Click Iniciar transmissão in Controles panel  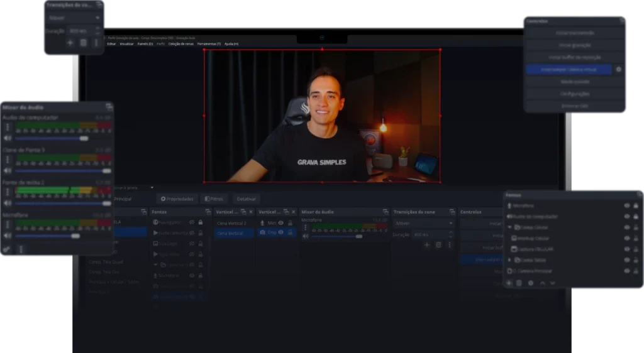[x=575, y=33]
